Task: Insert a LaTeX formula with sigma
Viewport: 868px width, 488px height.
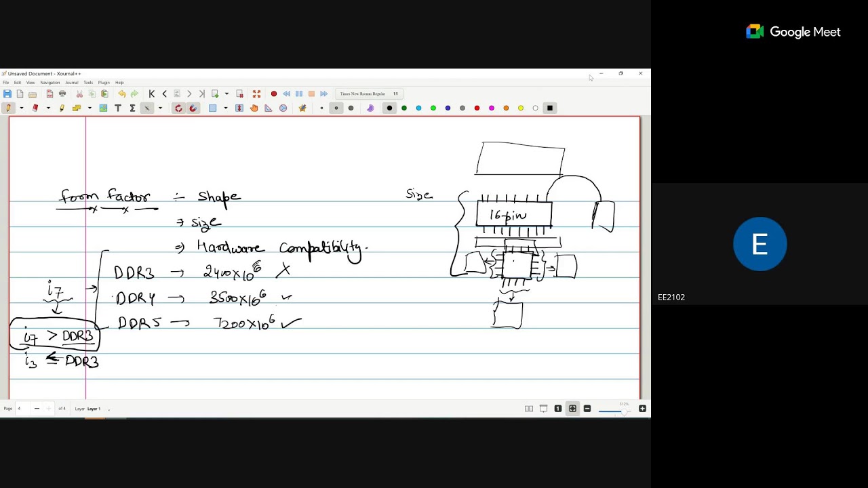Action: click(132, 108)
